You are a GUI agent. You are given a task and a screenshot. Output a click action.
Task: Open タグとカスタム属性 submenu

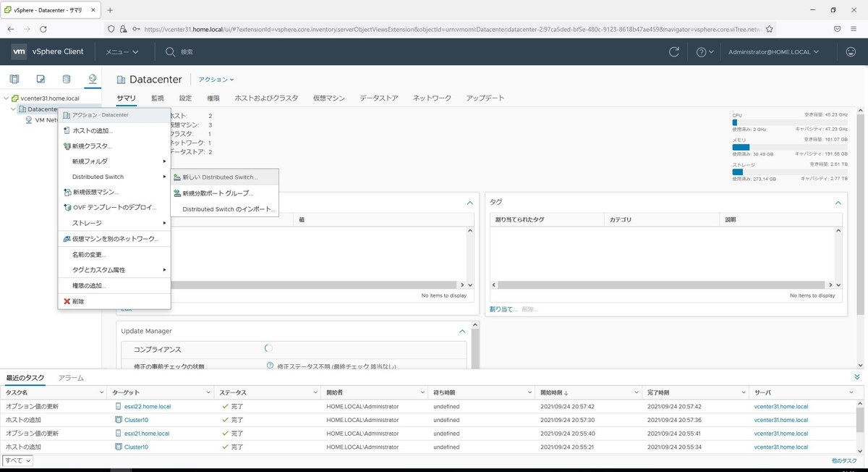[114, 270]
